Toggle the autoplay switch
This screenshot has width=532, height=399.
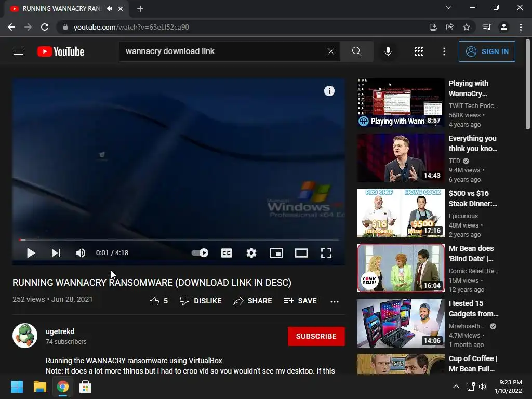[x=200, y=253]
